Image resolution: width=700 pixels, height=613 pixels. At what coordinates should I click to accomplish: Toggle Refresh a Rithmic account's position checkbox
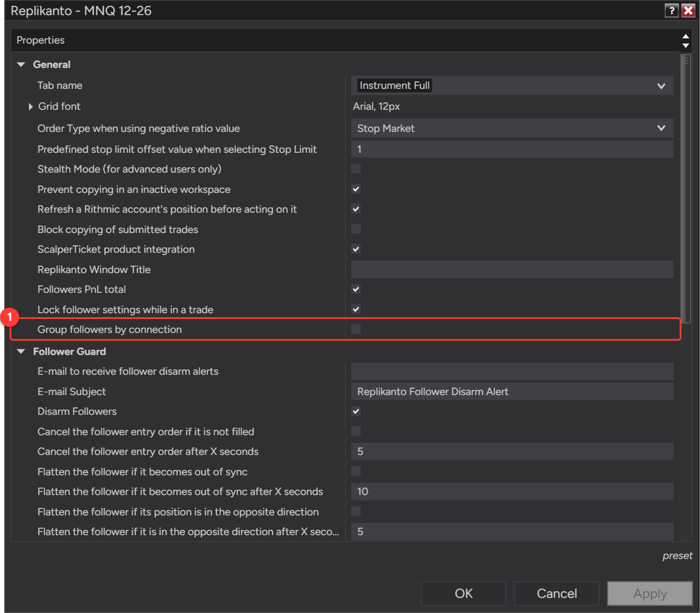[x=356, y=209]
